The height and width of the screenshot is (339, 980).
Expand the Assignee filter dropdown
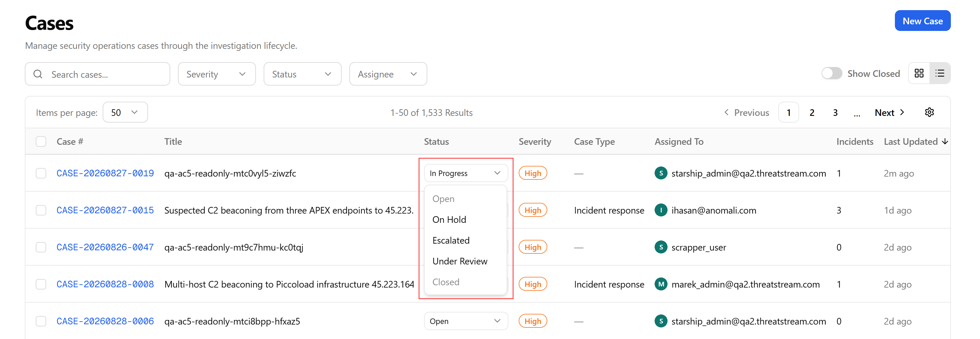(388, 74)
